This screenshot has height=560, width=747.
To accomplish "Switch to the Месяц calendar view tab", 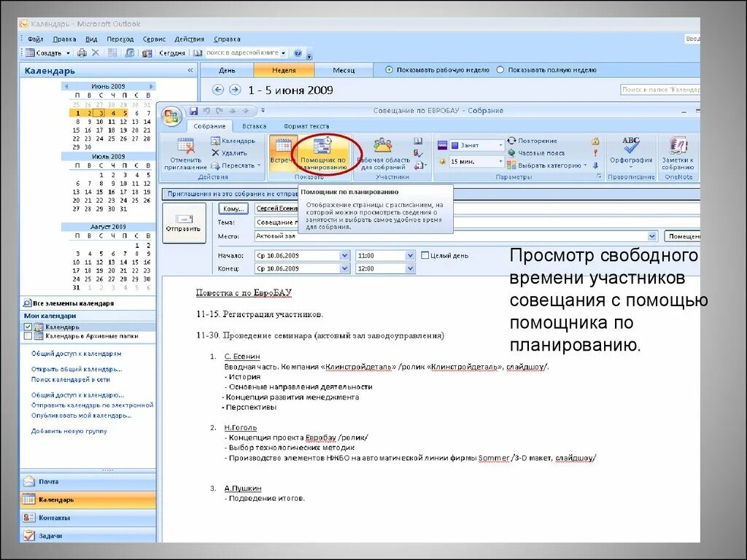I will [344, 70].
